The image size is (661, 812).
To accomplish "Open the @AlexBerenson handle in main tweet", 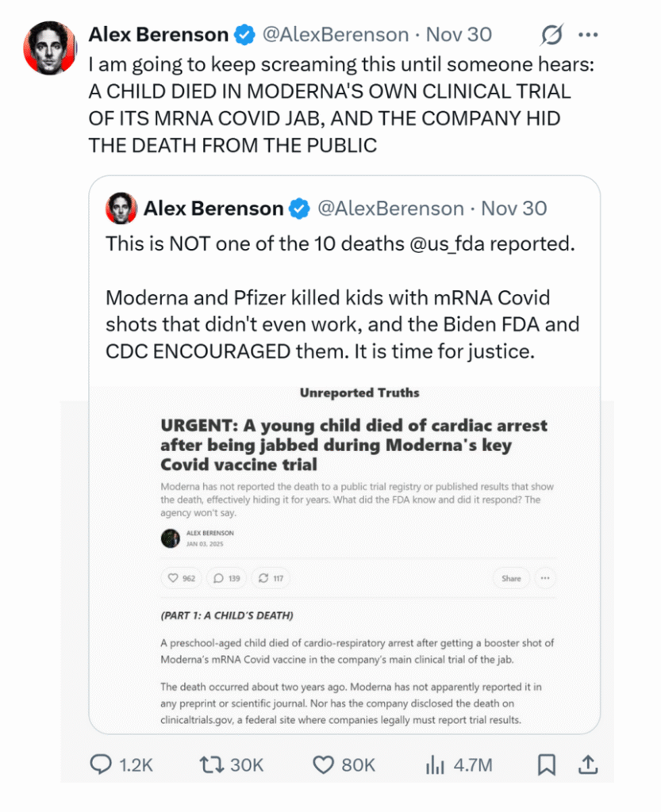I will 337,35.
